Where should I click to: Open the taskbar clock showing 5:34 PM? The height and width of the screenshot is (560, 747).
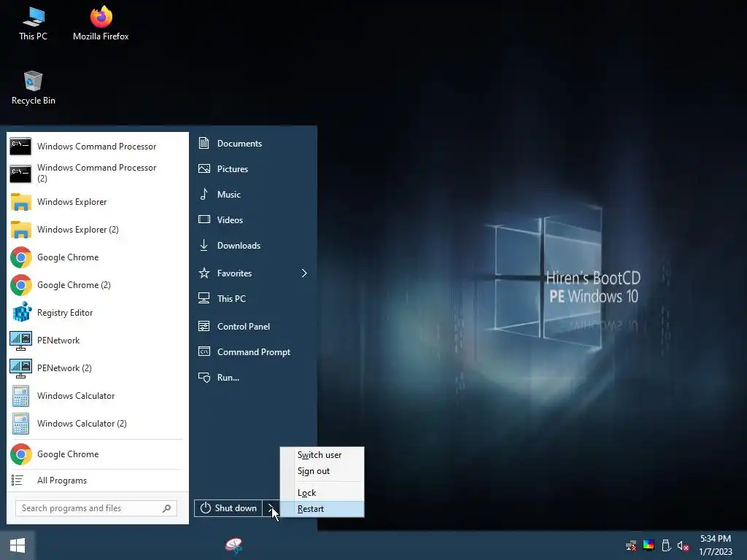715,545
